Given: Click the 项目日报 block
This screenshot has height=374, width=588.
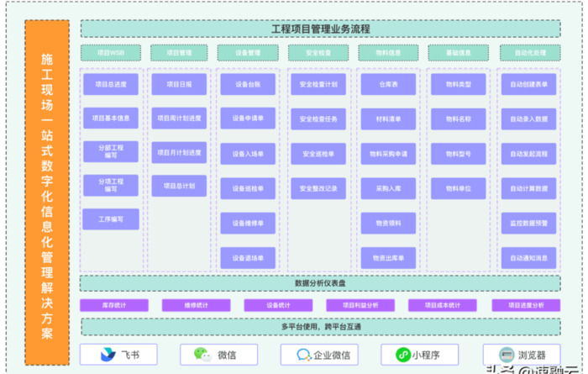Looking at the screenshot, I should 179,84.
